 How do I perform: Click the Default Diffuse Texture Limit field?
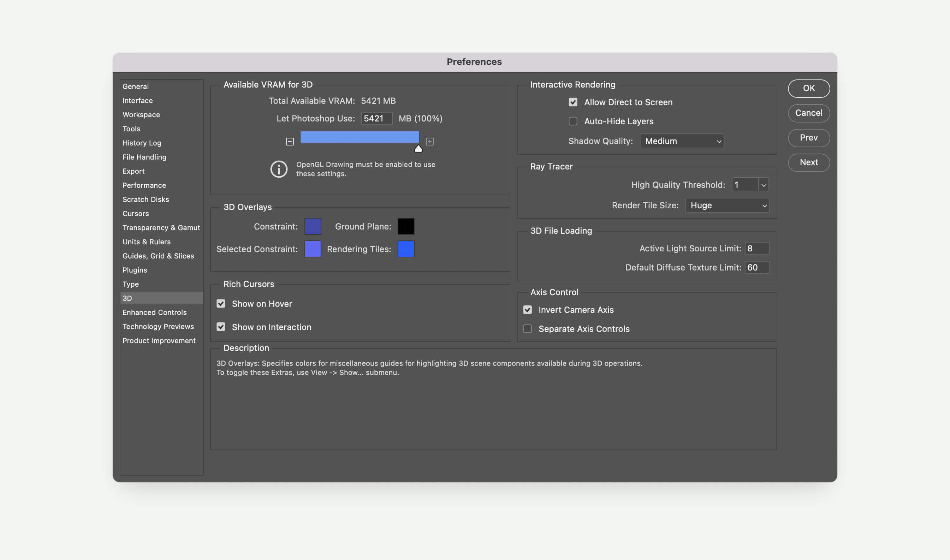pyautogui.click(x=757, y=268)
